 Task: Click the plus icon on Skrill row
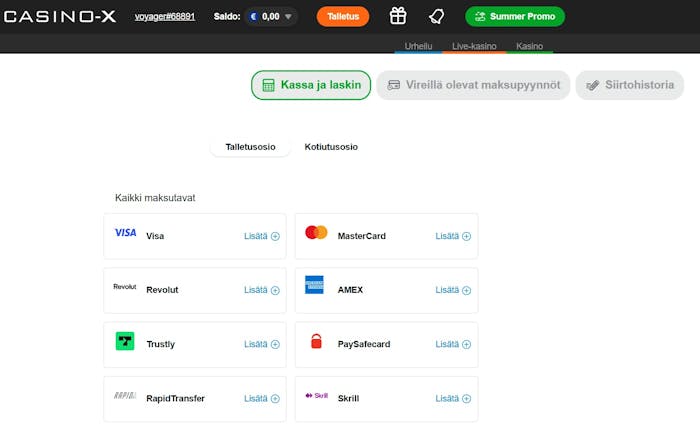click(x=467, y=399)
